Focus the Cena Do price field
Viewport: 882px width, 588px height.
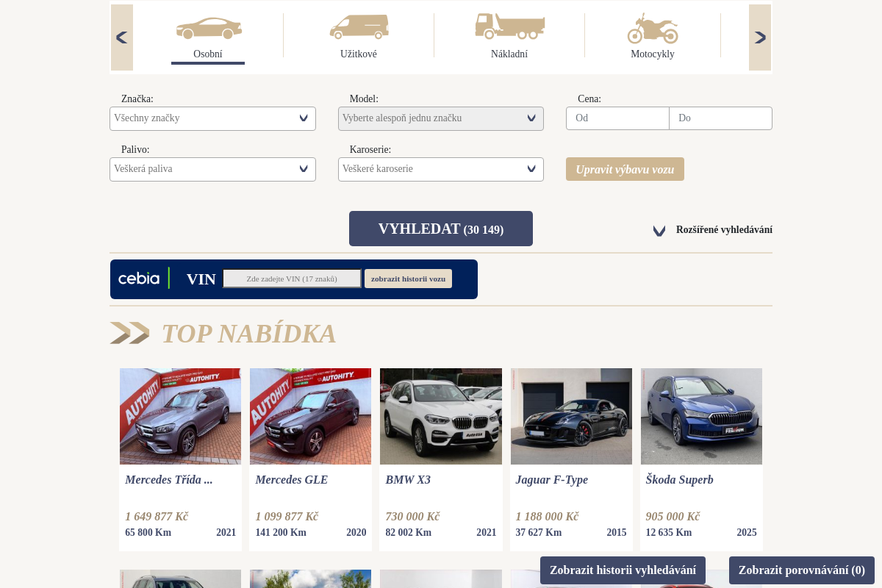point(721,118)
